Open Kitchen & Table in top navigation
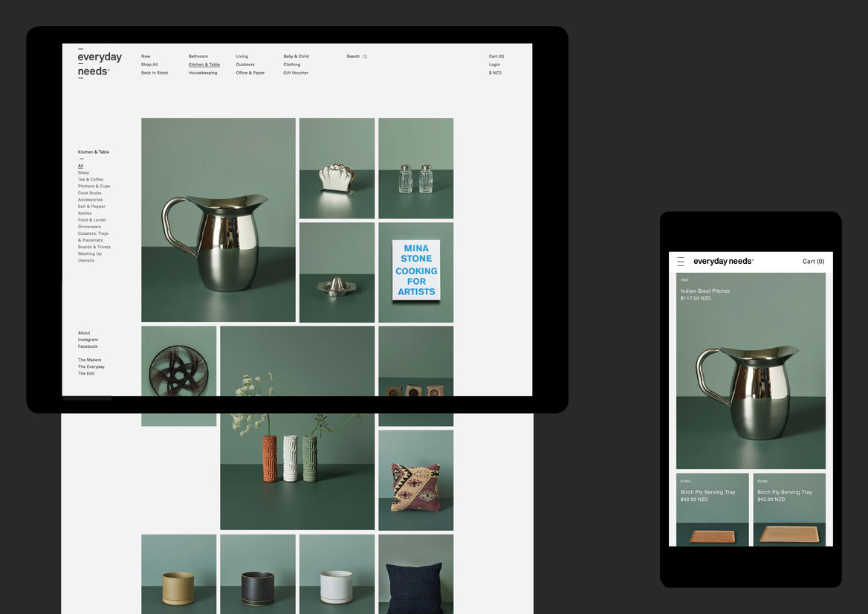The width and height of the screenshot is (868, 614). [x=204, y=65]
